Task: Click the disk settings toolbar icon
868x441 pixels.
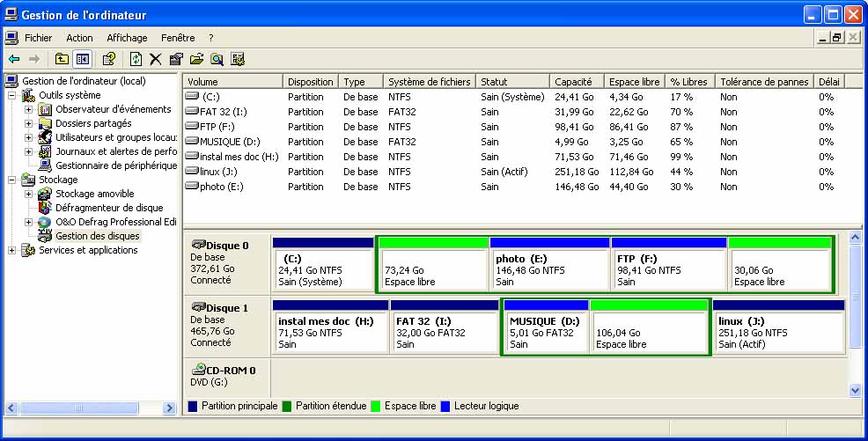Action: click(x=238, y=59)
